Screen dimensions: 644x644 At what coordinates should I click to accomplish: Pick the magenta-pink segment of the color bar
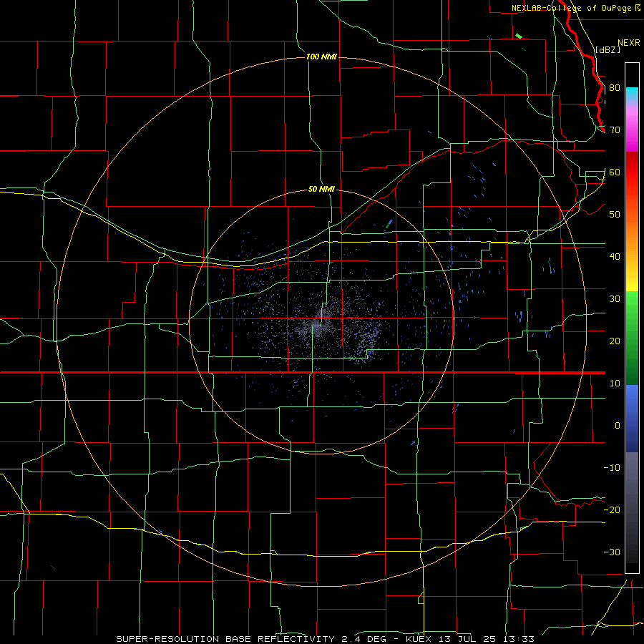click(x=632, y=127)
